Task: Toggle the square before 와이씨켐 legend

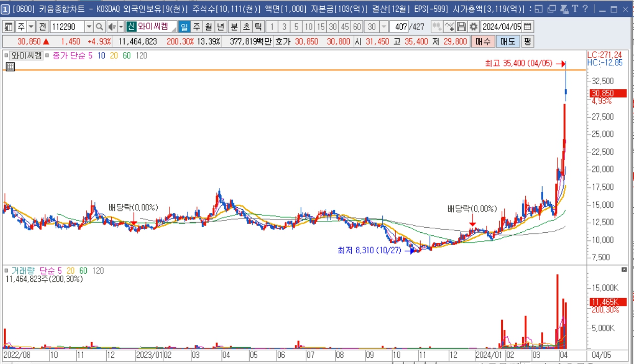Action: (x=7, y=55)
